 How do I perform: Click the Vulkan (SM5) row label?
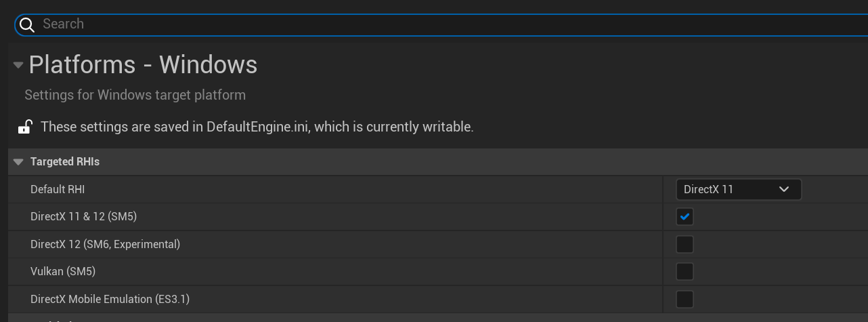click(x=63, y=272)
